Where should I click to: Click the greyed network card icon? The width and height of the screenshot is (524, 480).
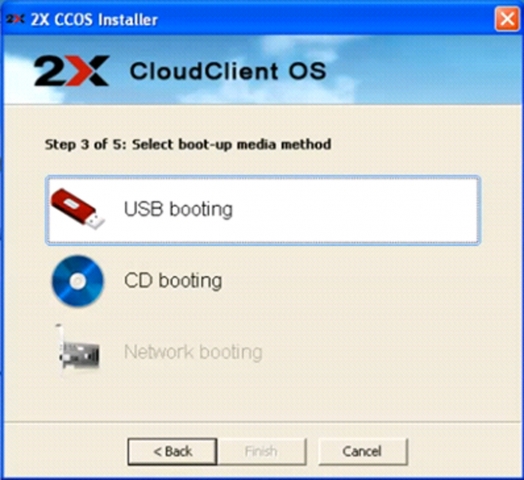coord(78,349)
